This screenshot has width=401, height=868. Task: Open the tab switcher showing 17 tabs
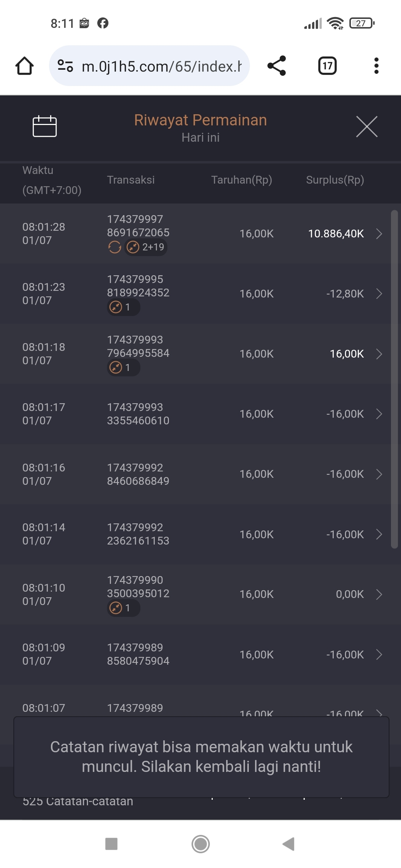(x=327, y=66)
